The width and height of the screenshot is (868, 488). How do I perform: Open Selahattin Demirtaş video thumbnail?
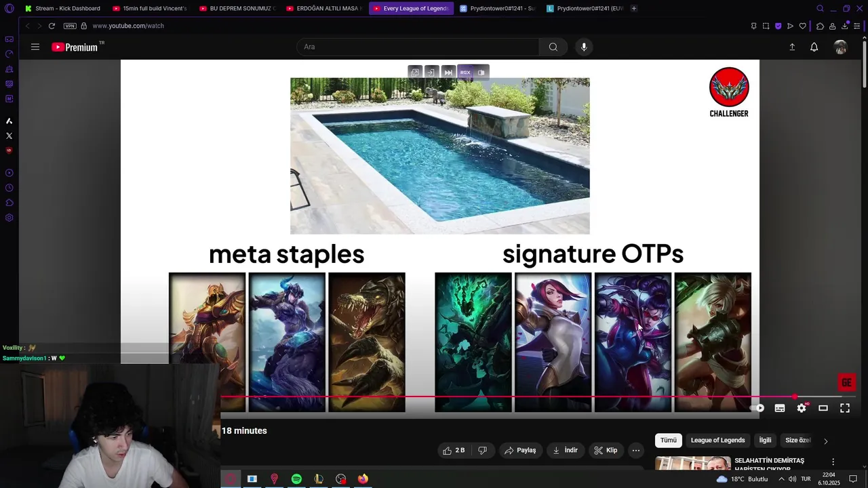tap(693, 463)
